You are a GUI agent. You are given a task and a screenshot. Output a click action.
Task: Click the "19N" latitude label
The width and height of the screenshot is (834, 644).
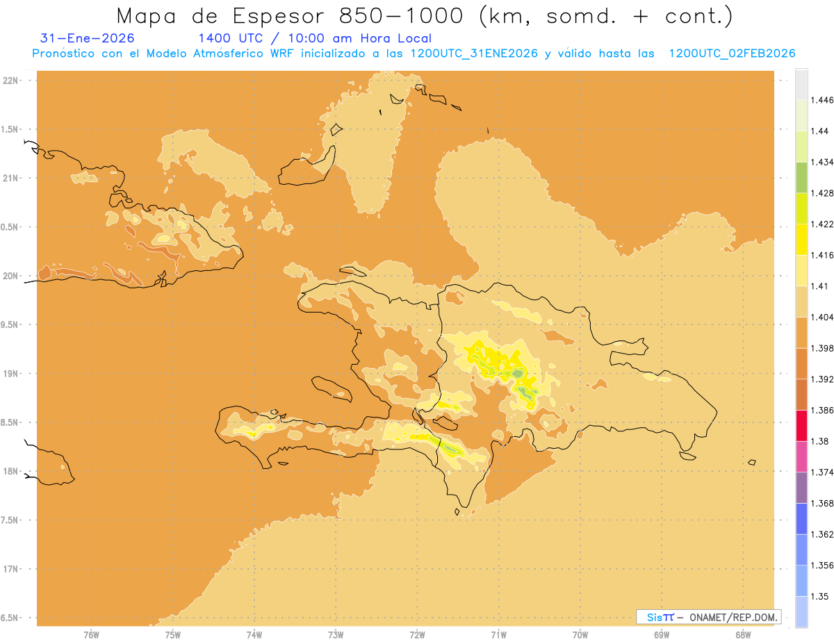tap(10, 374)
